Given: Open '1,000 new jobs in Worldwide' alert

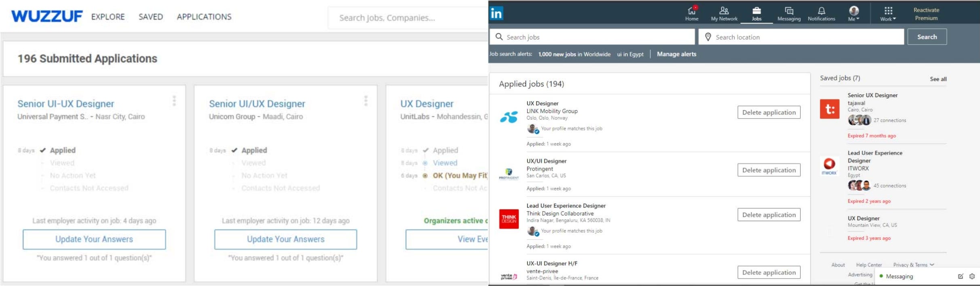Looking at the screenshot, I should click(x=574, y=54).
